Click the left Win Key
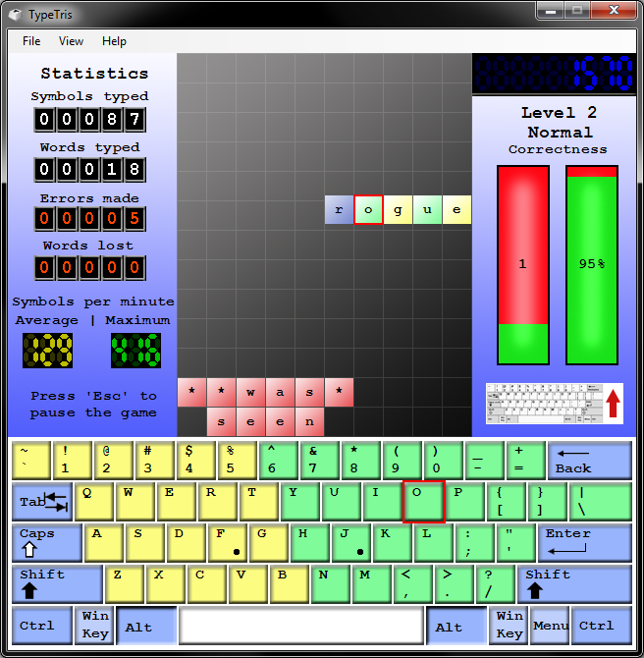Viewport: 644px width, 658px height. tap(94, 626)
